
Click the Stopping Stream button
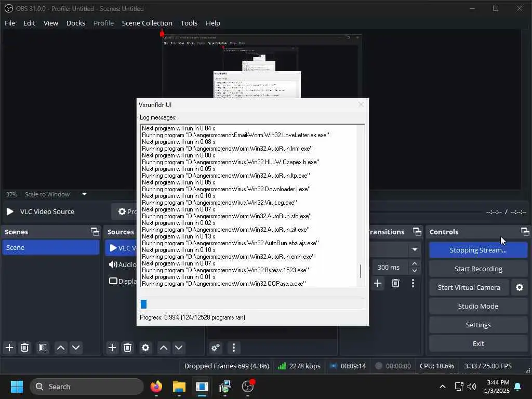coord(478,250)
